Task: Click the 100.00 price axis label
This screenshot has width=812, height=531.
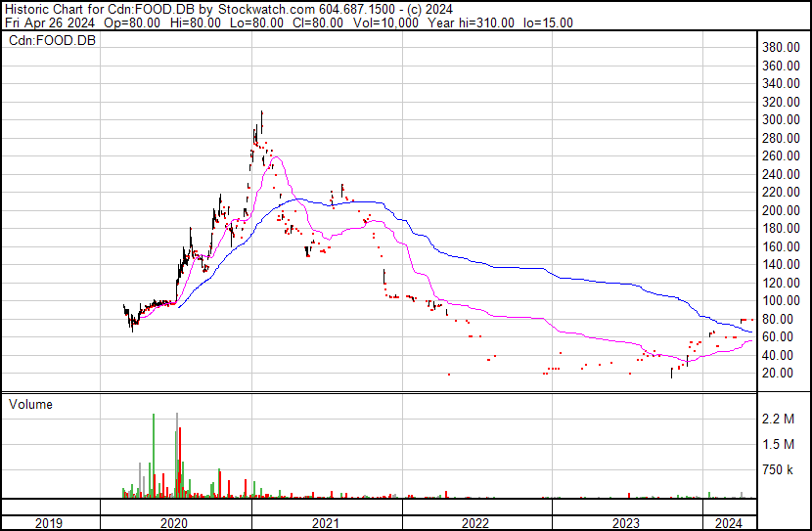Action: 784,301
